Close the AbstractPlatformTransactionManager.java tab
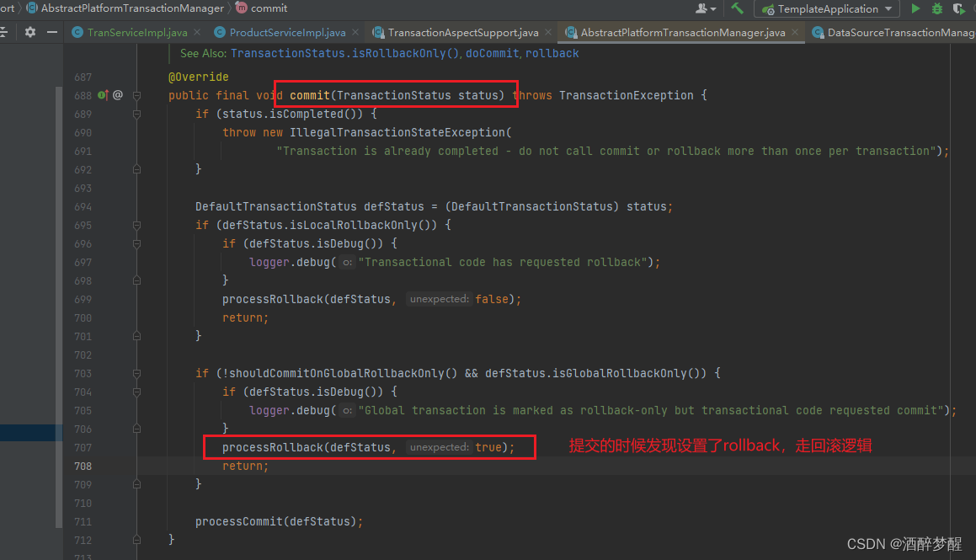Image resolution: width=976 pixels, height=560 pixels. click(x=795, y=32)
